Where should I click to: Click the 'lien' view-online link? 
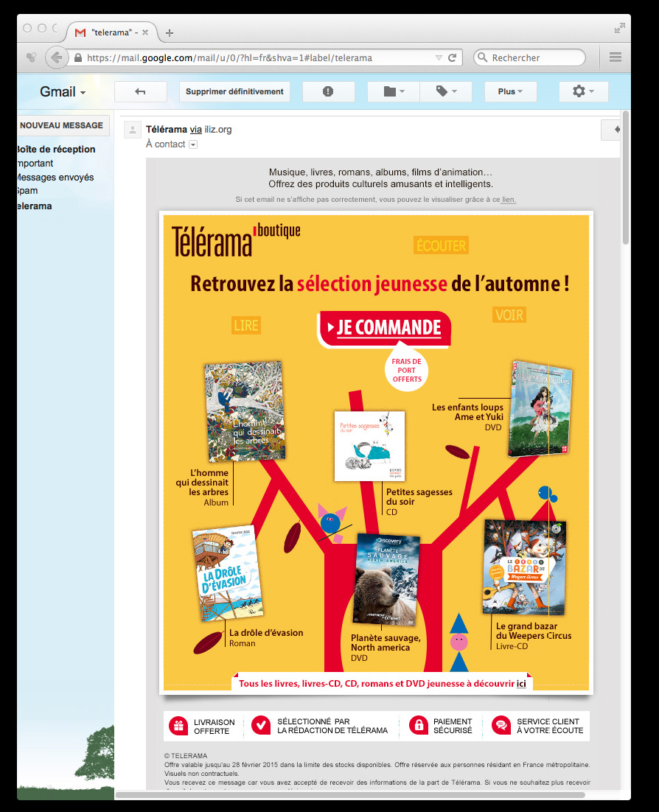[509, 200]
